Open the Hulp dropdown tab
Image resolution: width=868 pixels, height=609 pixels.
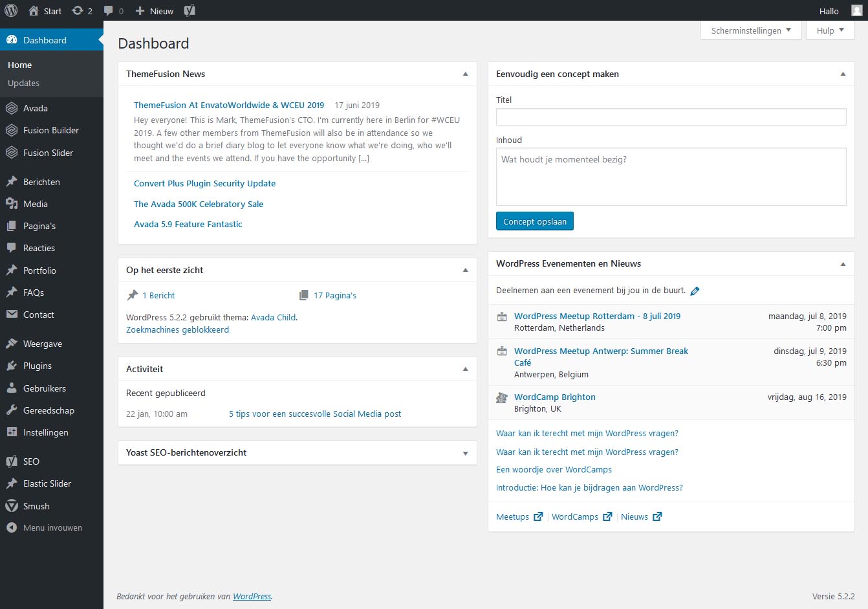tap(830, 30)
